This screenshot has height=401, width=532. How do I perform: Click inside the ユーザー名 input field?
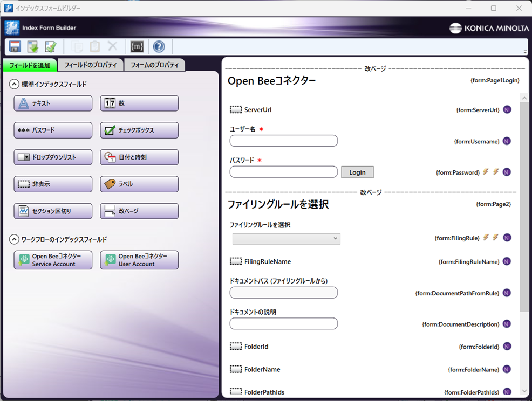pyautogui.click(x=283, y=141)
